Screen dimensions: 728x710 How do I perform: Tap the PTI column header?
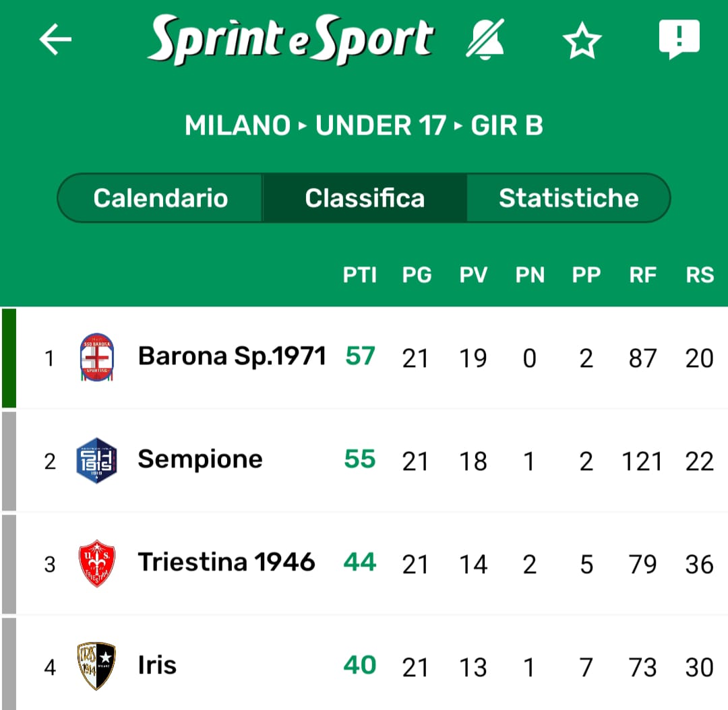pyautogui.click(x=360, y=275)
